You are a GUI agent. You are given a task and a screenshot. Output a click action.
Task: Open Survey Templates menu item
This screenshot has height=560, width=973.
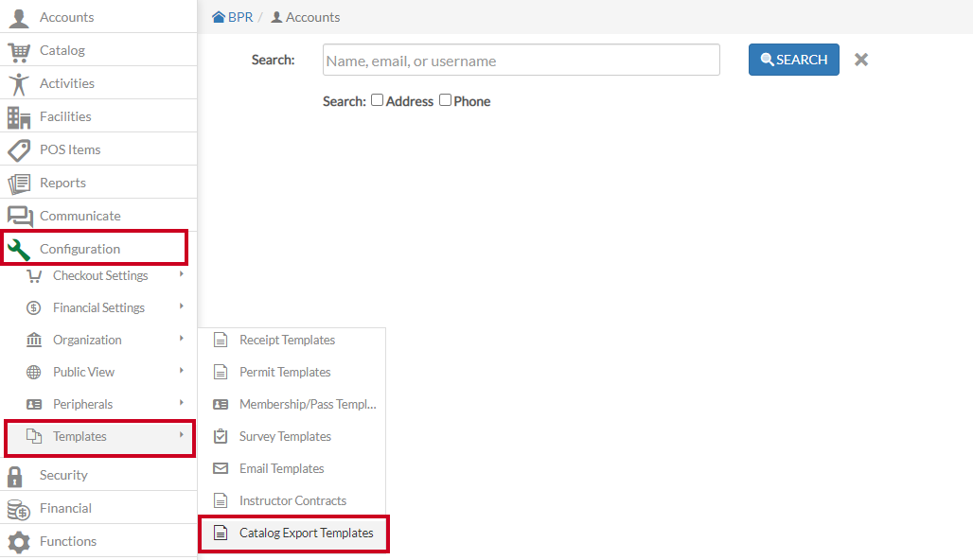point(292,437)
